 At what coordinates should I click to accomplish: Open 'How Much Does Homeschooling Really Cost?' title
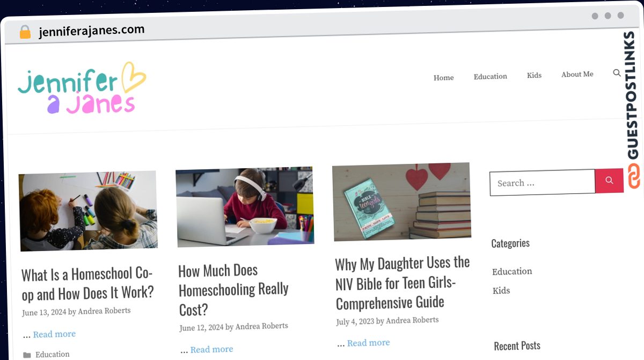[x=233, y=290]
